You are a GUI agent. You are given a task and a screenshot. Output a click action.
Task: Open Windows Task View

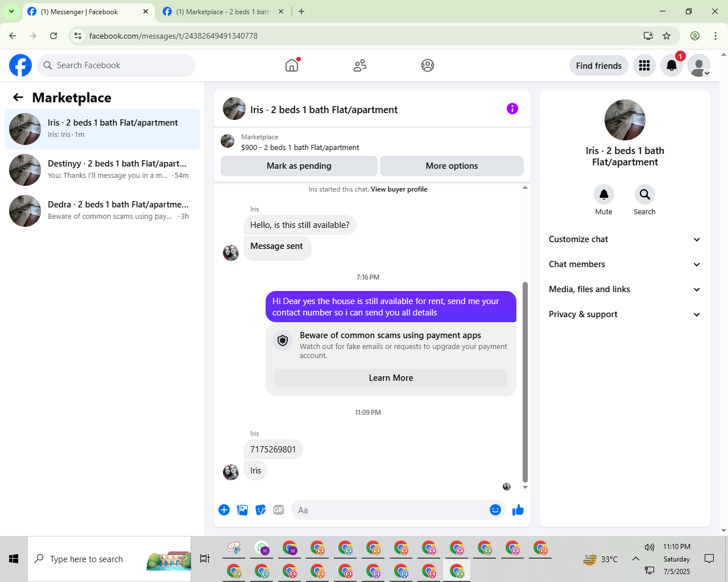[205, 559]
